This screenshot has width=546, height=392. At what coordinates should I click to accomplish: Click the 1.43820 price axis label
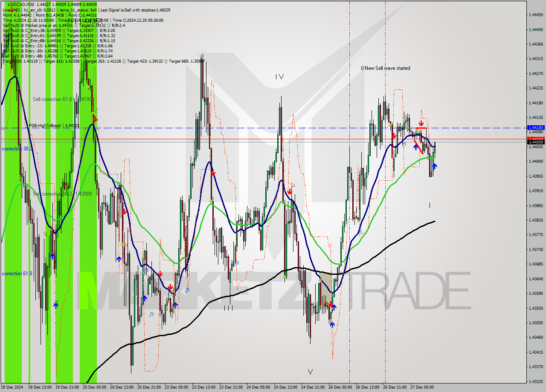[x=535, y=220]
